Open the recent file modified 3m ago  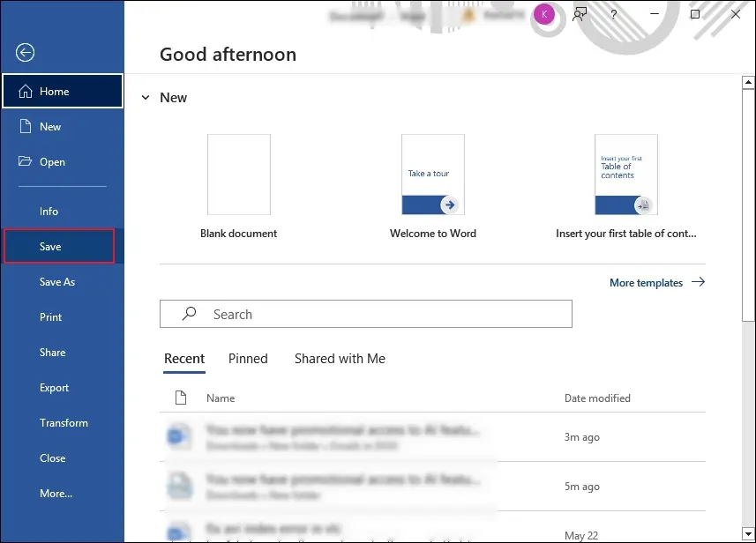coord(432,437)
